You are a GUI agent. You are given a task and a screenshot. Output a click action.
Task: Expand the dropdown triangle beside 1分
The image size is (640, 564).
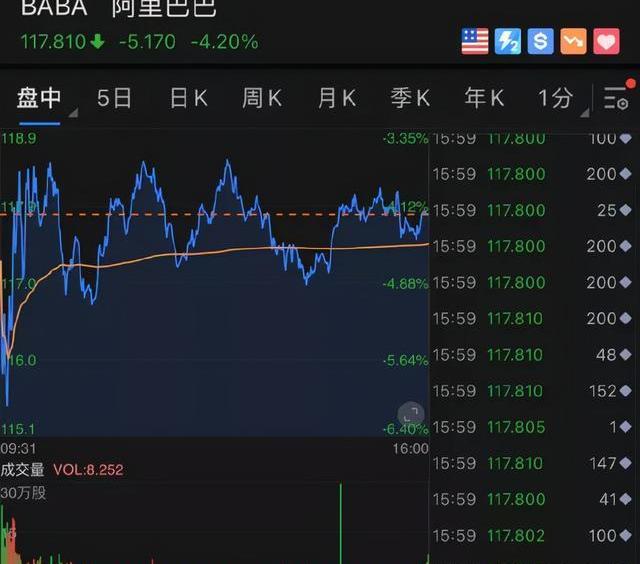click(584, 113)
